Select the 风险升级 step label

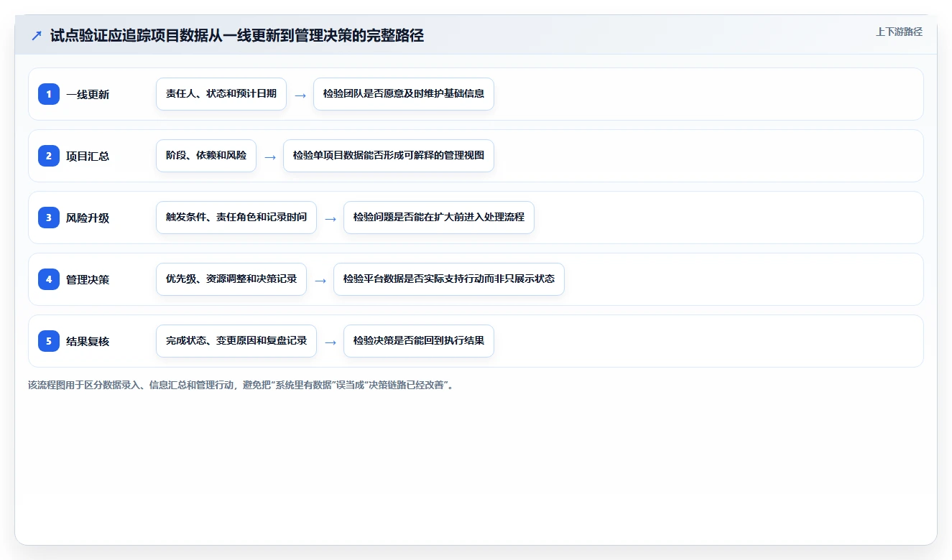[x=88, y=218]
